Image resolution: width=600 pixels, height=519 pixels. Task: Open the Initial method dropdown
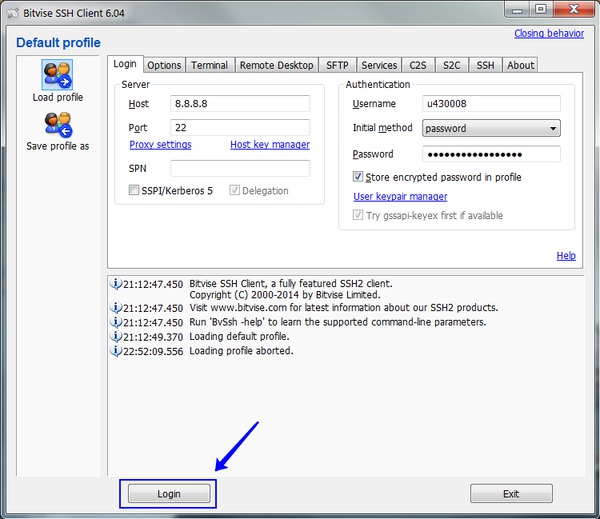(x=491, y=128)
